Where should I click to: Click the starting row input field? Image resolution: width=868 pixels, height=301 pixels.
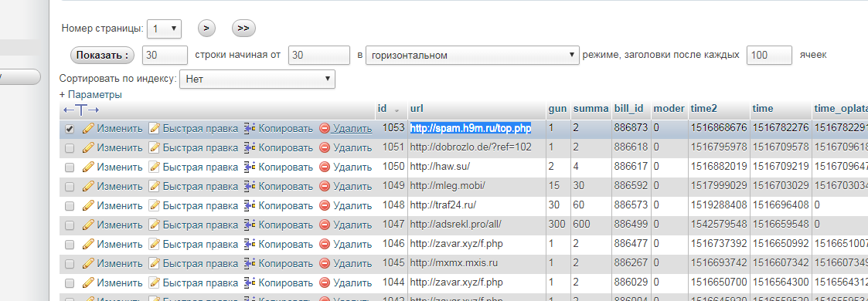319,56
